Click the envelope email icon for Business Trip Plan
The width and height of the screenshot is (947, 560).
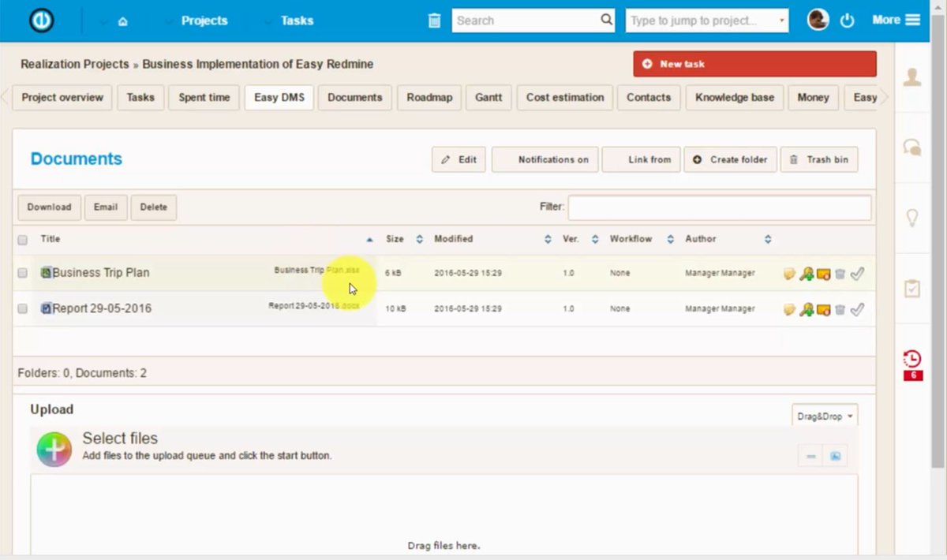pos(823,274)
